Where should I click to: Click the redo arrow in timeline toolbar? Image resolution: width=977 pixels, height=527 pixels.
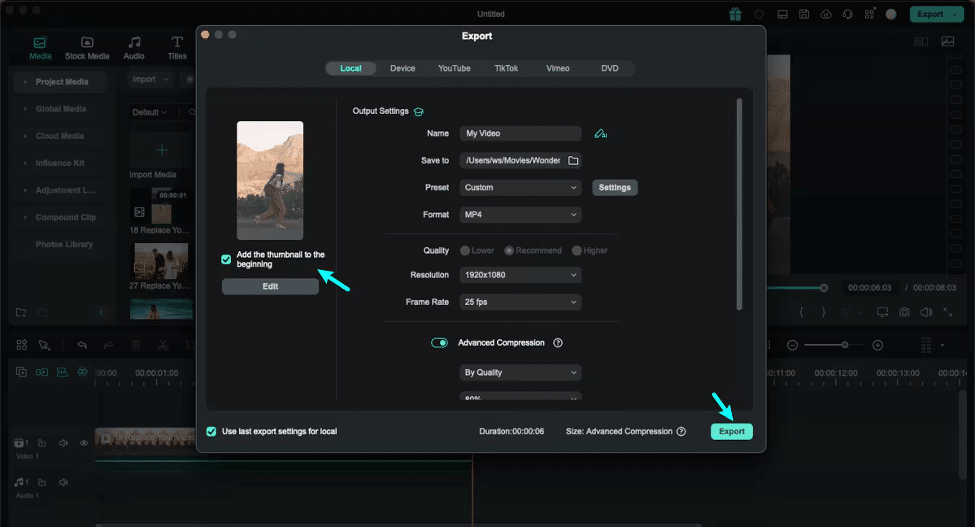(108, 344)
